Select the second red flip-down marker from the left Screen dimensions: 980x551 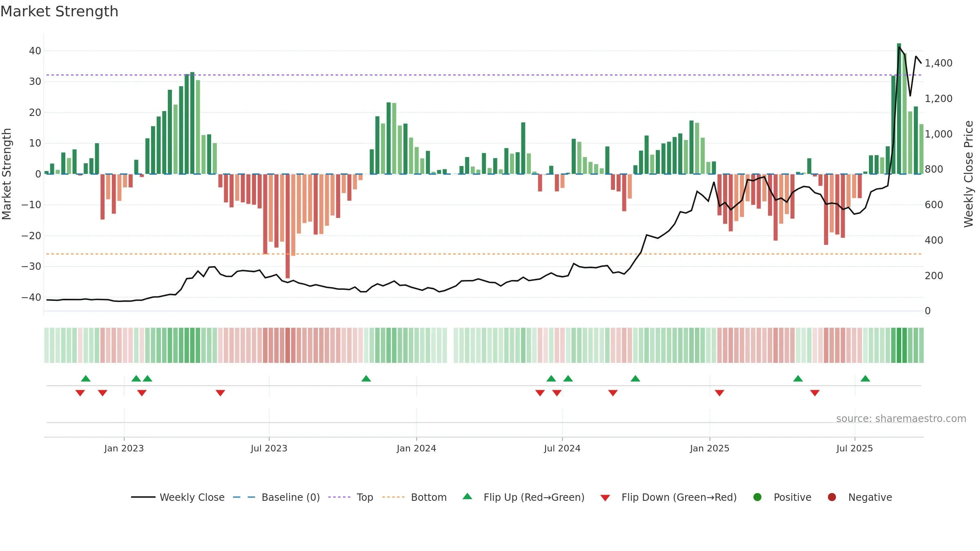click(x=102, y=393)
